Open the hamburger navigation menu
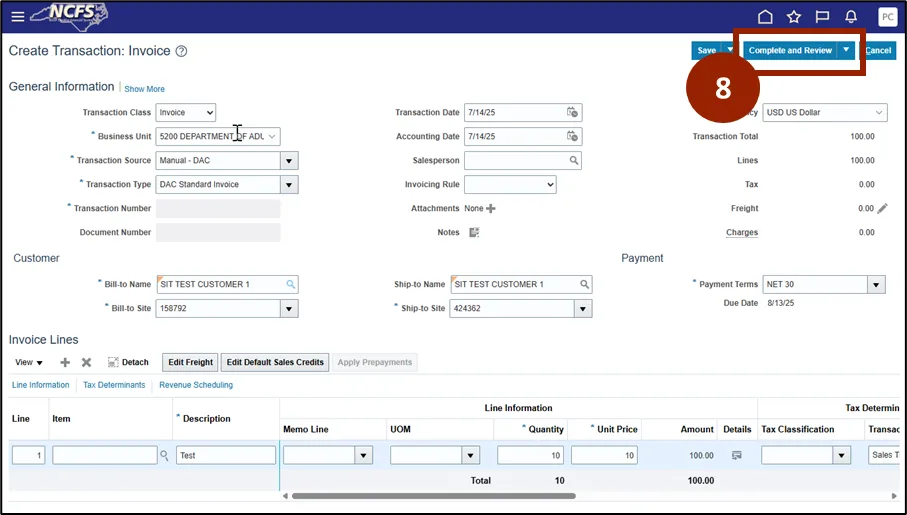This screenshot has width=907, height=515. click(x=17, y=17)
